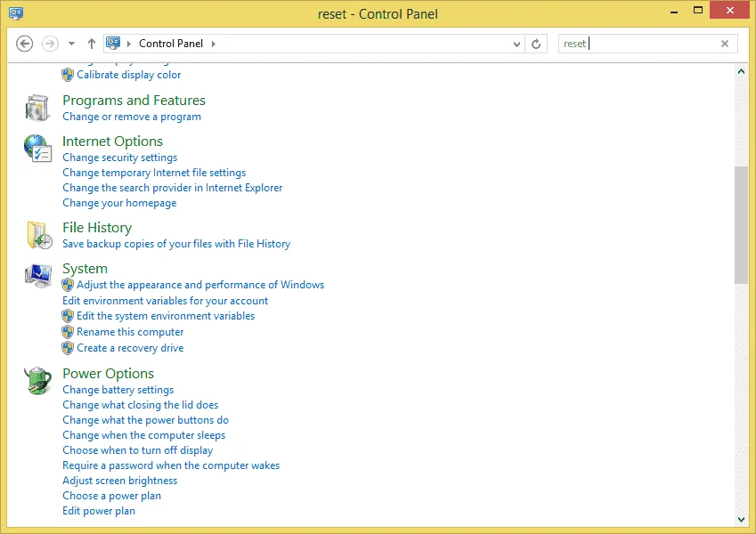Open the Power Options heading
The width and height of the screenshot is (756, 534).
[109, 374]
